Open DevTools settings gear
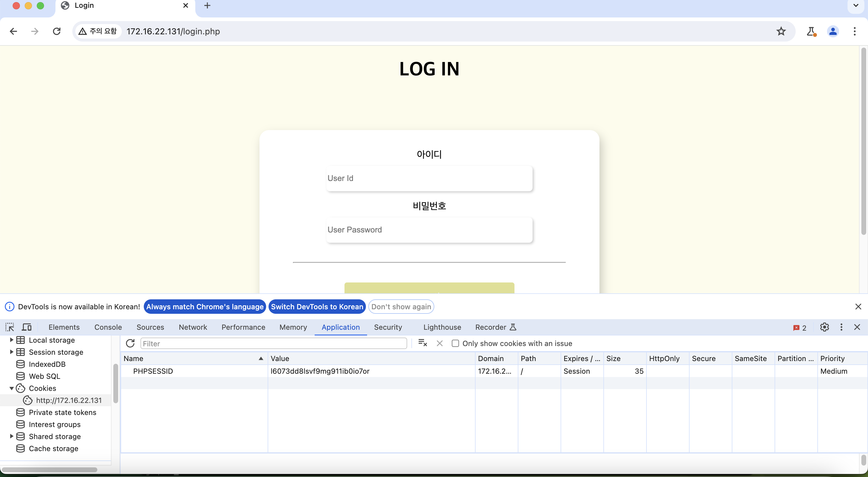The width and height of the screenshot is (868, 477). point(824,327)
